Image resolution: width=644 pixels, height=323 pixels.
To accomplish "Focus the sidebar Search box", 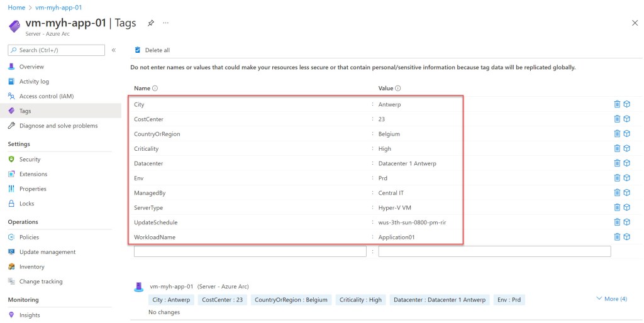I will [x=57, y=50].
